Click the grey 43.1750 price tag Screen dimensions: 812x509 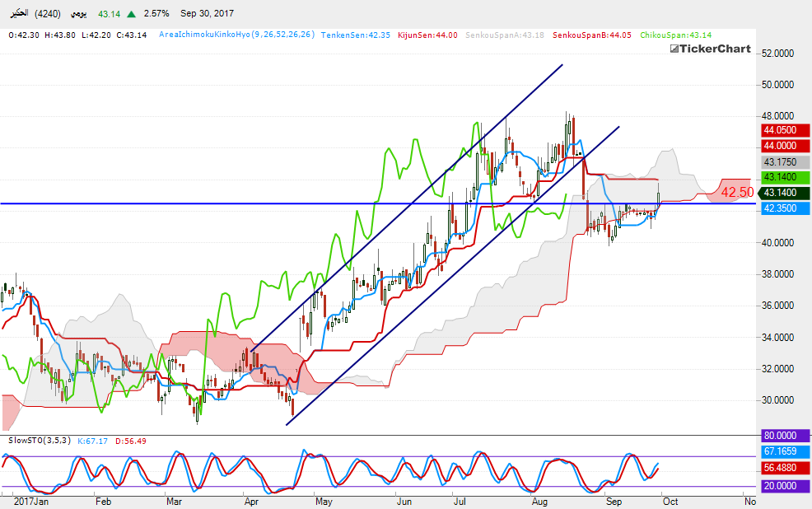coord(779,162)
